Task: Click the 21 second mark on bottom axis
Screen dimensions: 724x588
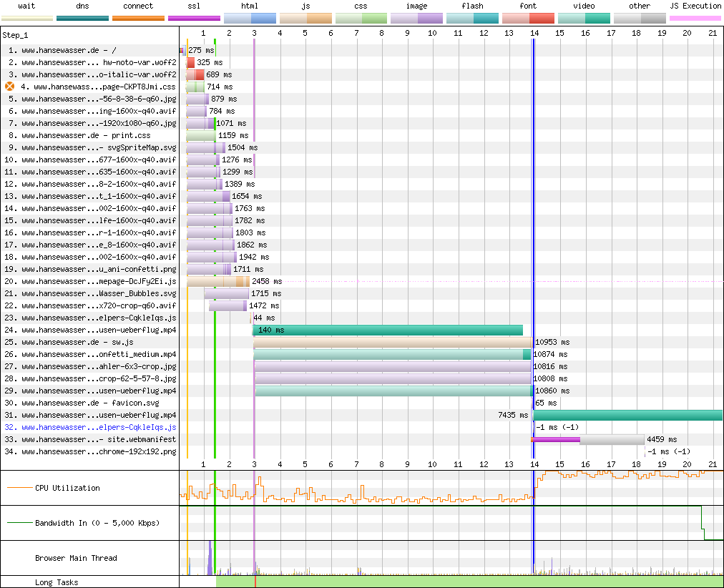Action: [x=713, y=464]
